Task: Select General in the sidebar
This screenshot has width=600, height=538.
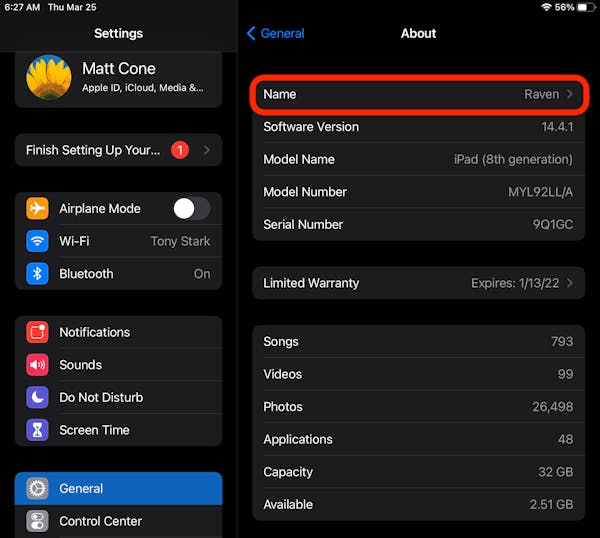Action: tap(119, 488)
